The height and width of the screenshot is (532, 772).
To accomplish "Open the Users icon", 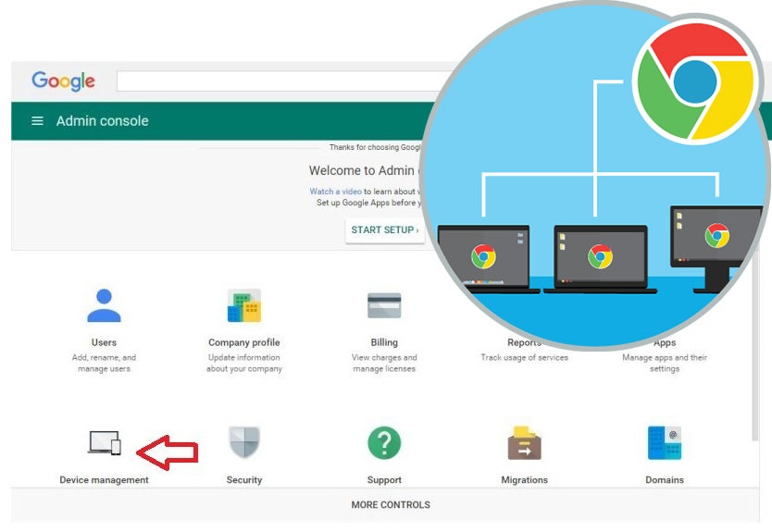I will [104, 305].
